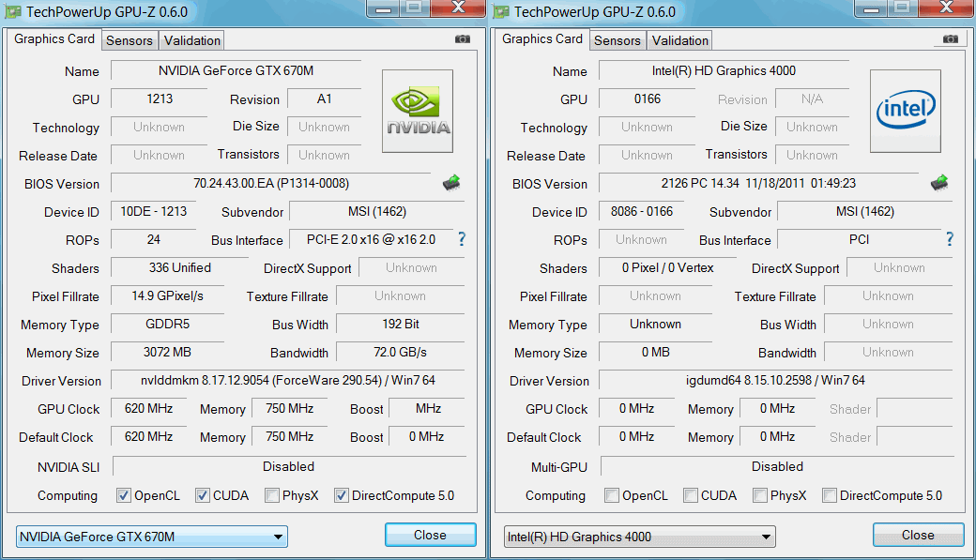The image size is (976, 560).
Task: Click Close button in Intel window
Action: pyautogui.click(x=918, y=535)
